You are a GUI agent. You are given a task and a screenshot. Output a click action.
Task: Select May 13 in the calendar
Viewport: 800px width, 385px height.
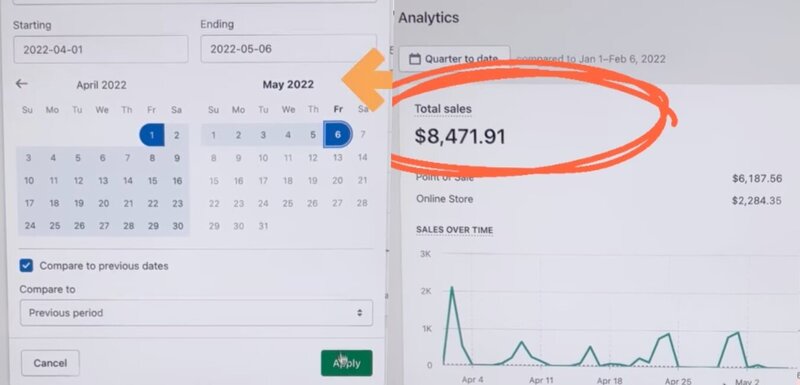point(338,158)
